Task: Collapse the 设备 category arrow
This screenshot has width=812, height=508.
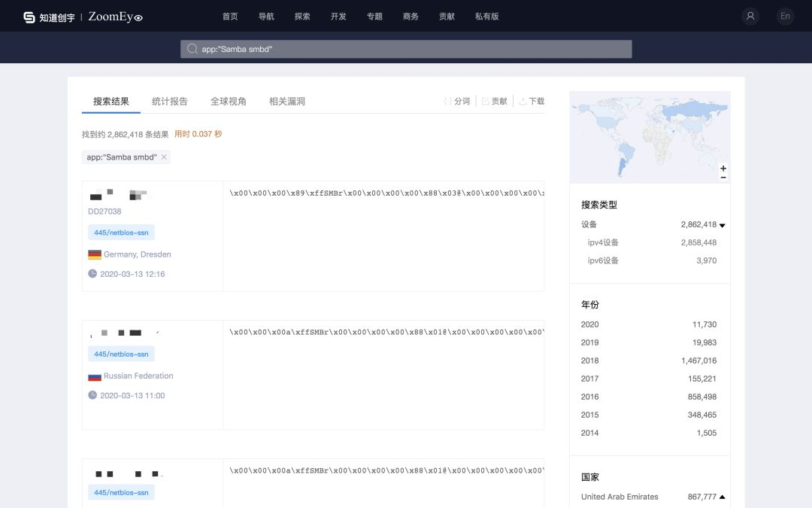Action: (723, 226)
